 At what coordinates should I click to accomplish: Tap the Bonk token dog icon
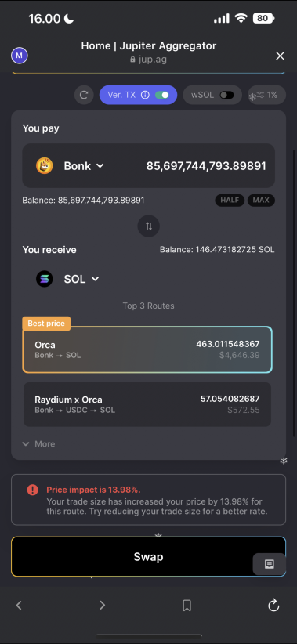click(45, 166)
